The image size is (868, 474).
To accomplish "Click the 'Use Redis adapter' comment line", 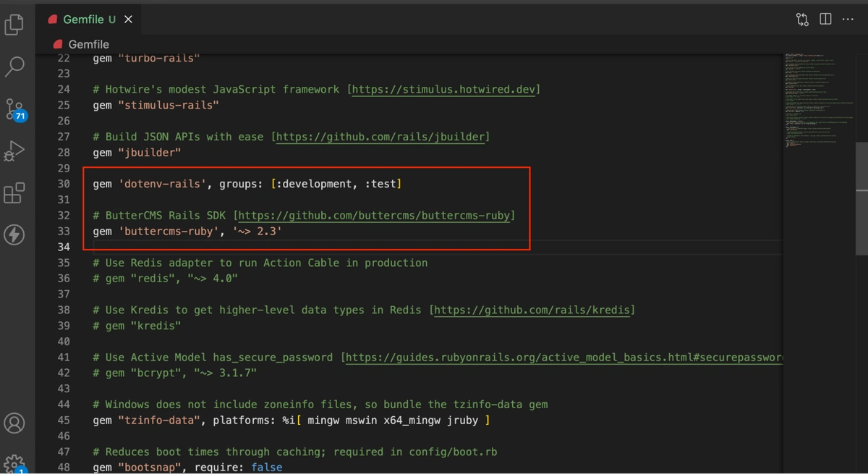I will [x=260, y=263].
